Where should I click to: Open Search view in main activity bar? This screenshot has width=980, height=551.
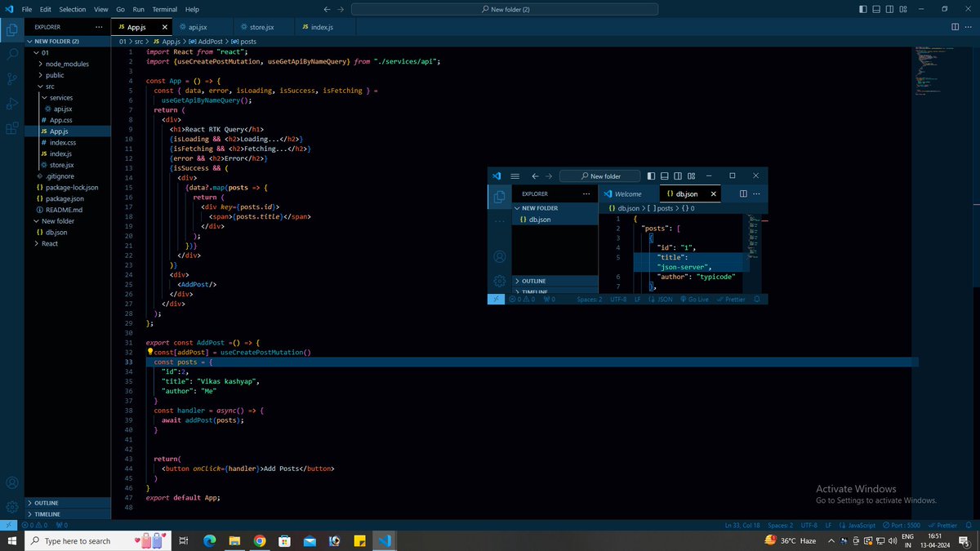click(x=12, y=55)
